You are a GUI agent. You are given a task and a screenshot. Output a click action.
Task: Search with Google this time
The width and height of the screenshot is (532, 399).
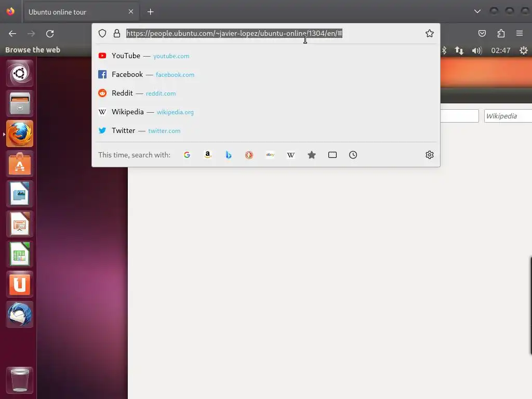187,155
